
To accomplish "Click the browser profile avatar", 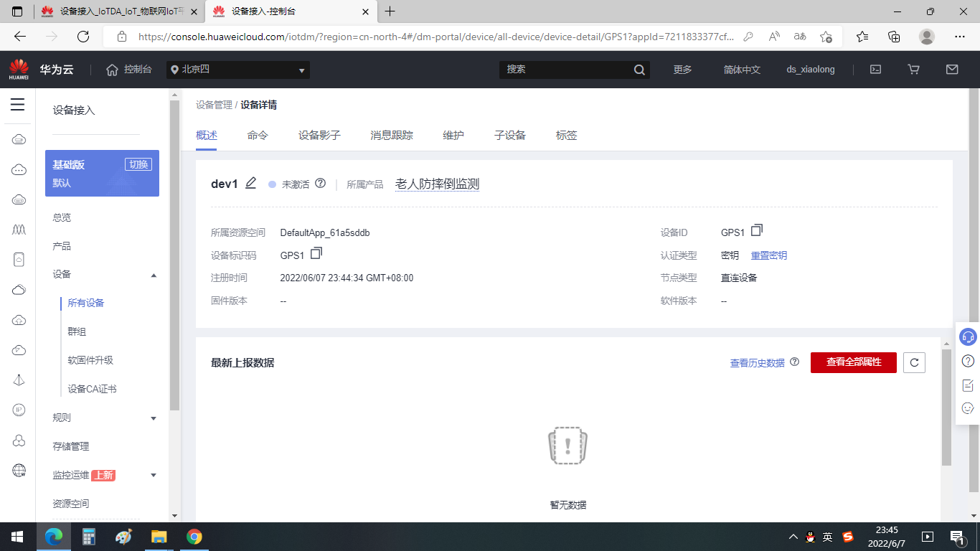I will click(927, 37).
